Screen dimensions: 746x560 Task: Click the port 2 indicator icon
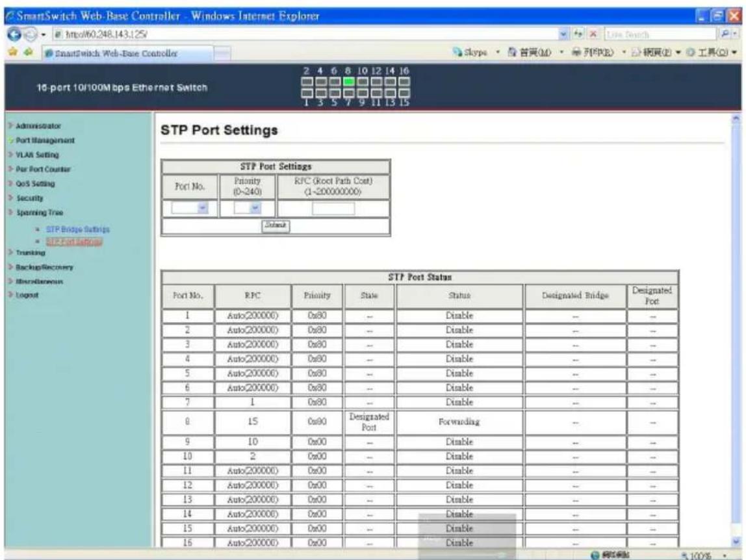pos(307,81)
